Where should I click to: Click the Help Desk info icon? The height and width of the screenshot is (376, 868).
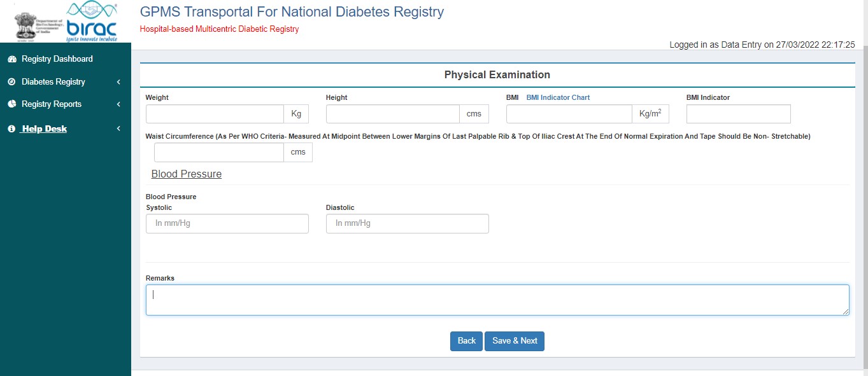tap(11, 128)
